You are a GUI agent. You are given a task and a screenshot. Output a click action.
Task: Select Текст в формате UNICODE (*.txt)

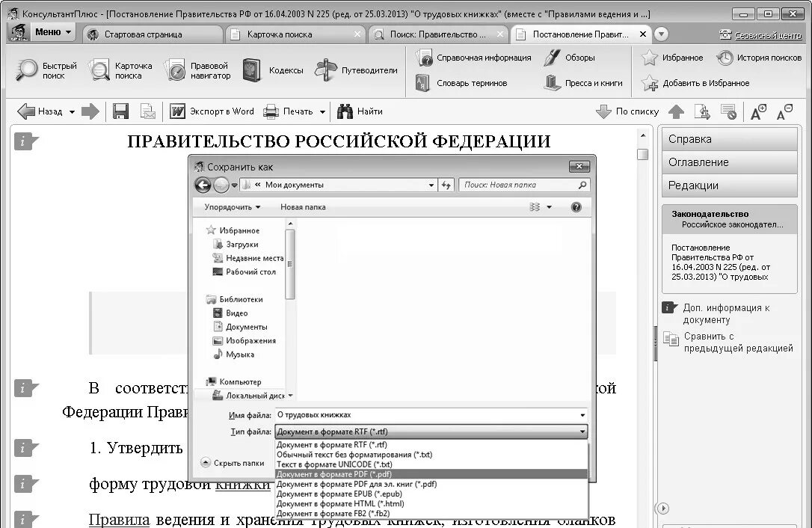click(x=431, y=464)
